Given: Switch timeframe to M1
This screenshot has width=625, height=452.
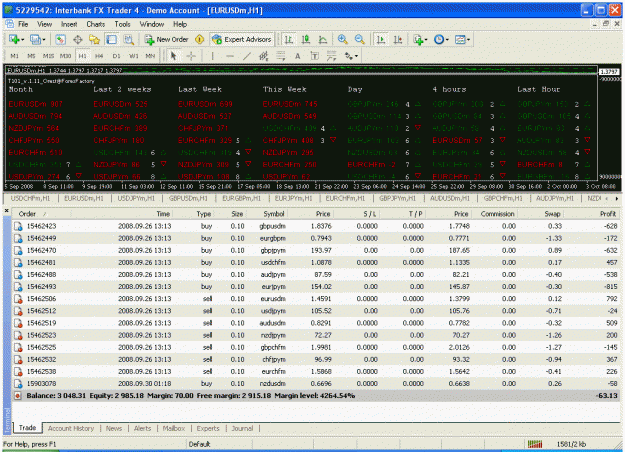Looking at the screenshot, I should [x=14, y=56].
